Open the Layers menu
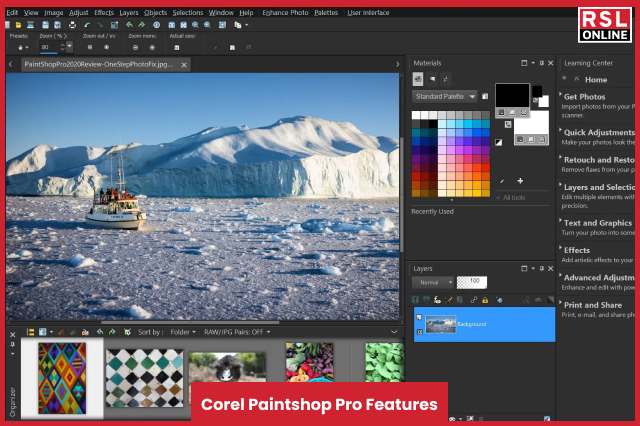640x426 pixels. (x=129, y=13)
